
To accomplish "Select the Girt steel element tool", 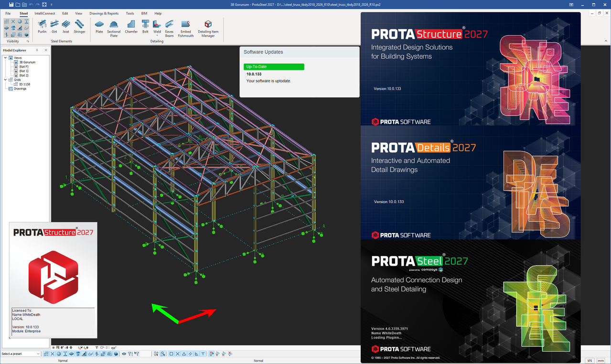I will (54, 26).
